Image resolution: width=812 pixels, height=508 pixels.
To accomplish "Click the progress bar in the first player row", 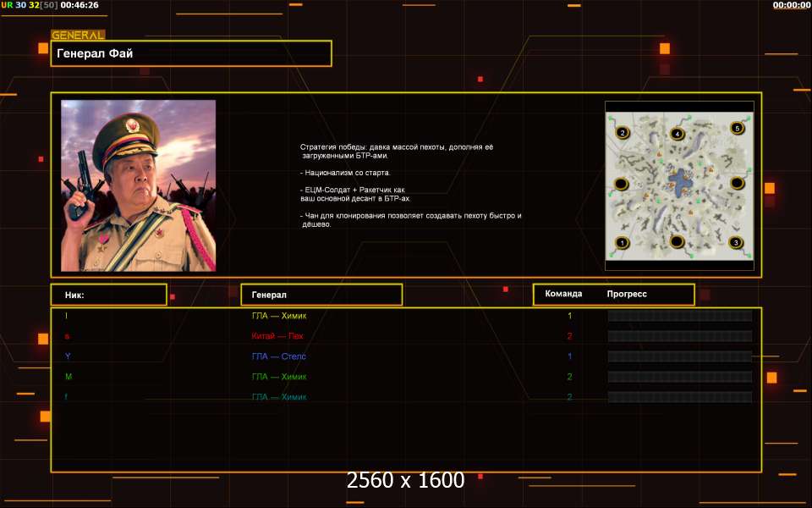I will pyautogui.click(x=680, y=316).
